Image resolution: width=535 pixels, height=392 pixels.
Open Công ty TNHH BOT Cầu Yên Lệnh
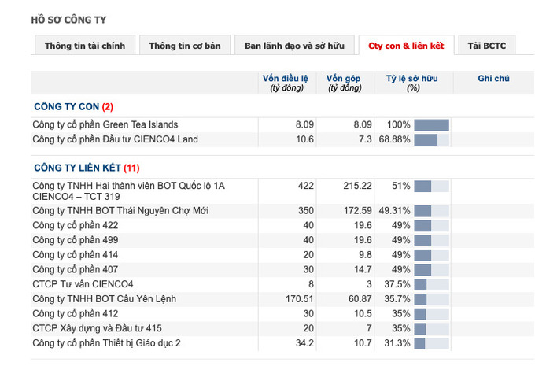[x=105, y=299]
